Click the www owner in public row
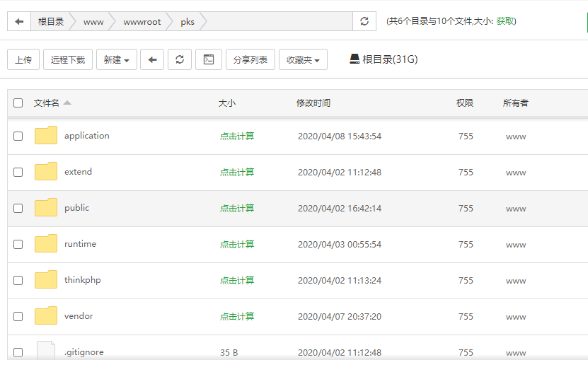The width and height of the screenshot is (588, 372). point(516,209)
